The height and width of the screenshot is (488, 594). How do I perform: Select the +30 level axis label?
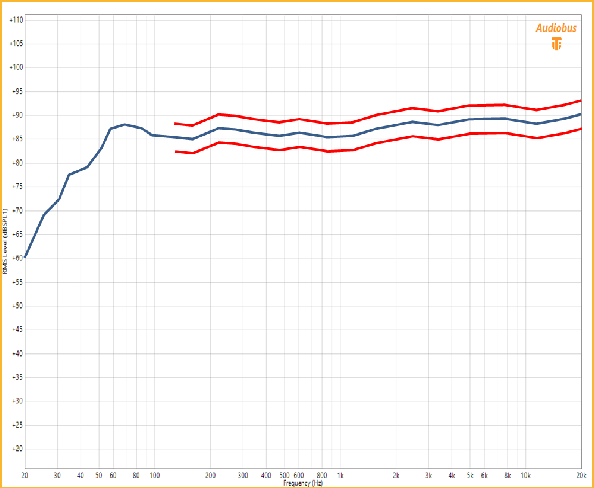(19, 401)
